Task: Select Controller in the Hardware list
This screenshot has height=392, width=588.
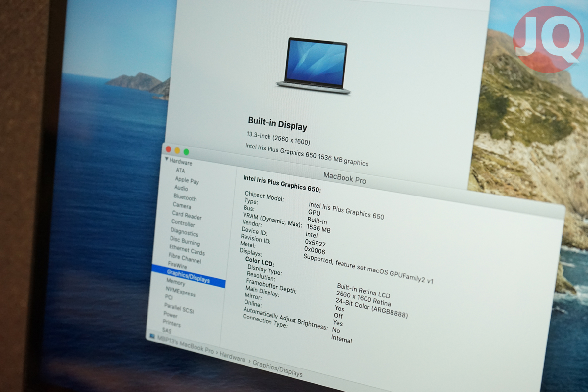Action: click(x=183, y=223)
